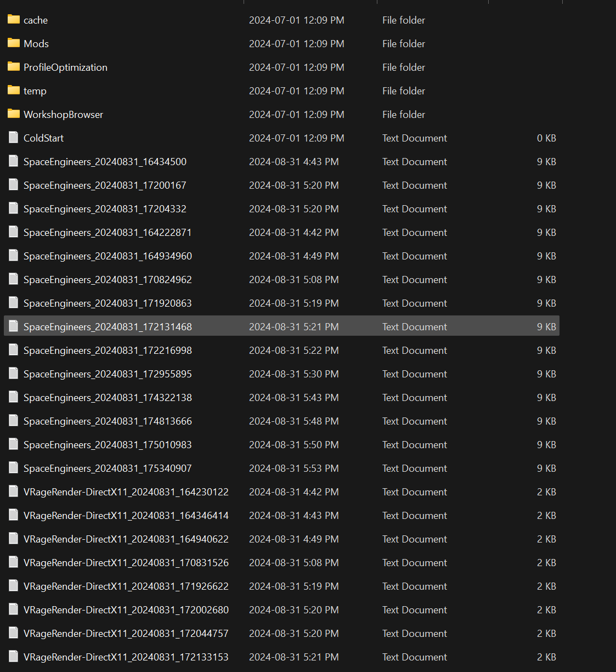Click file icon of SpaceEngineers_20240831_164934960

coord(14,255)
